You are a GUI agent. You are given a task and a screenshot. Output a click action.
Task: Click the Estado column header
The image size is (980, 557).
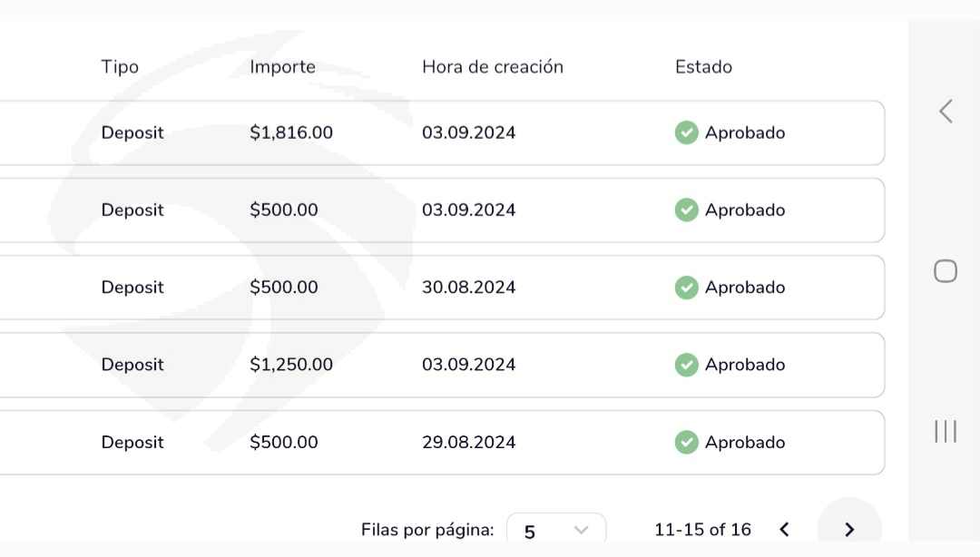pyautogui.click(x=703, y=67)
